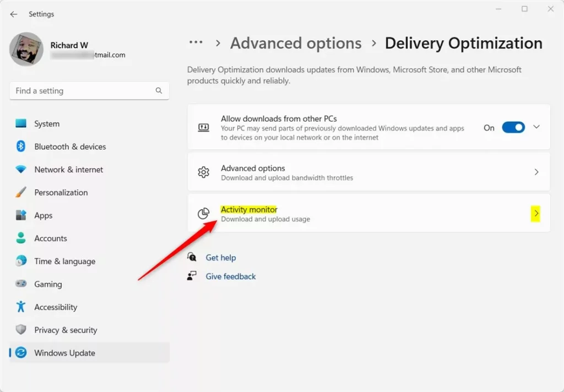Click the Gaming controller icon

21,284
